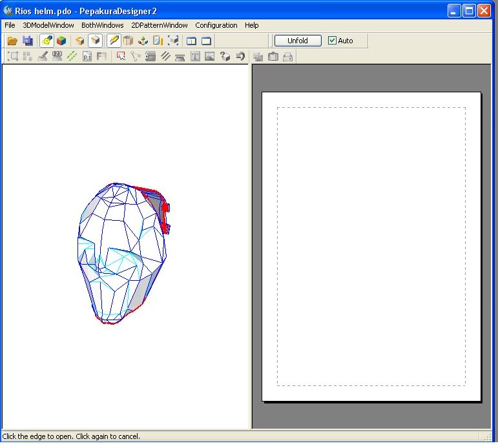Image resolution: width=498 pixels, height=448 pixels.
Task: Click the open box icon in toolbar
Action: (x=79, y=41)
